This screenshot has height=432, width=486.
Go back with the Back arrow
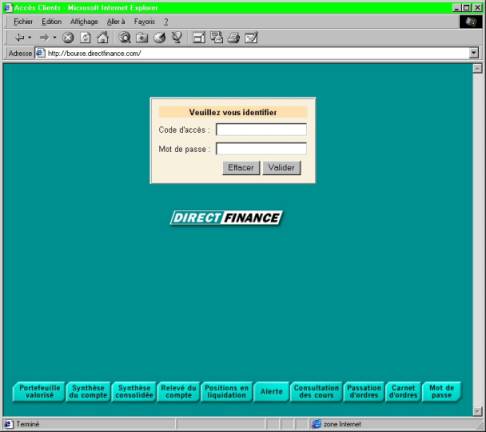20,38
